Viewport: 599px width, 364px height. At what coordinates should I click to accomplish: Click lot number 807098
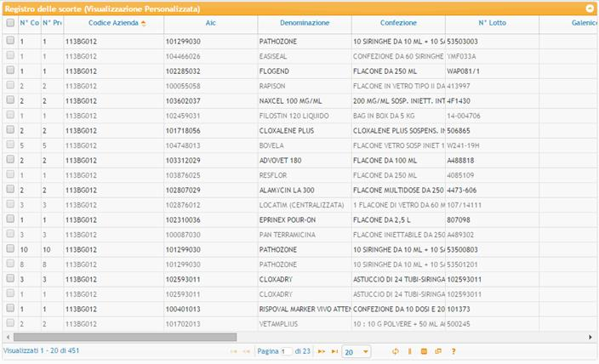(x=459, y=220)
